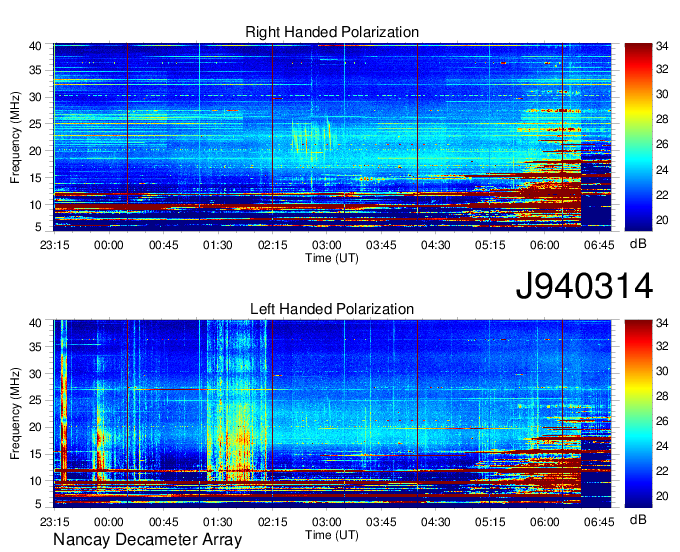Click the "35" frequency tick on Right Handed plot

35,70
